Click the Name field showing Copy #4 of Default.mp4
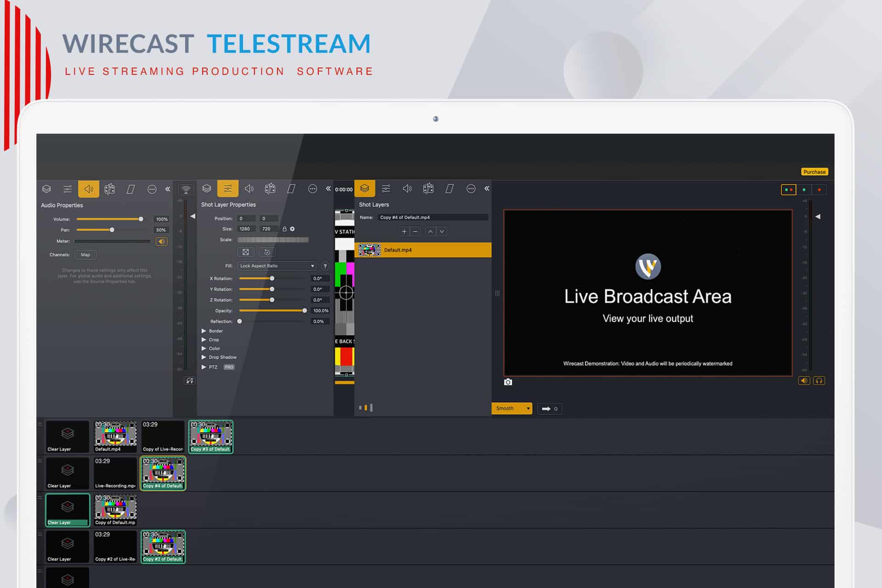The image size is (882, 588). click(432, 217)
